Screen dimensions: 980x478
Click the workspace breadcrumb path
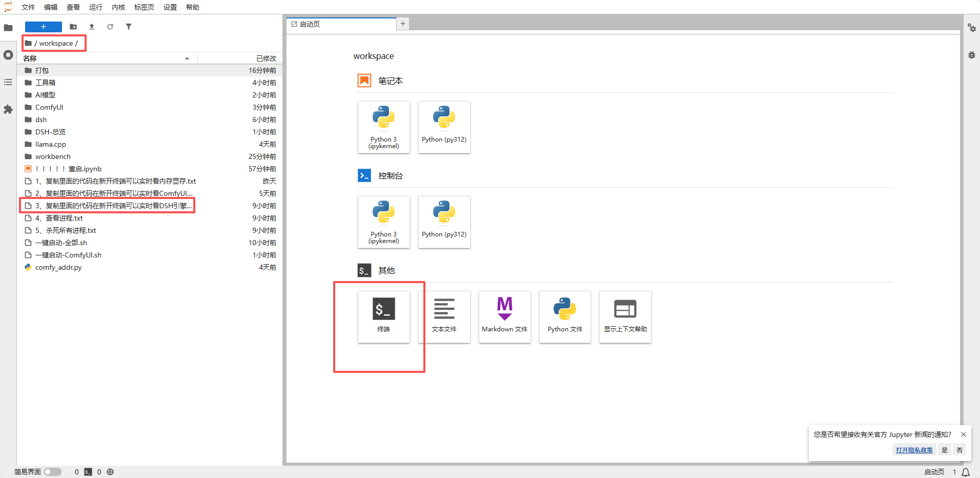[x=56, y=43]
